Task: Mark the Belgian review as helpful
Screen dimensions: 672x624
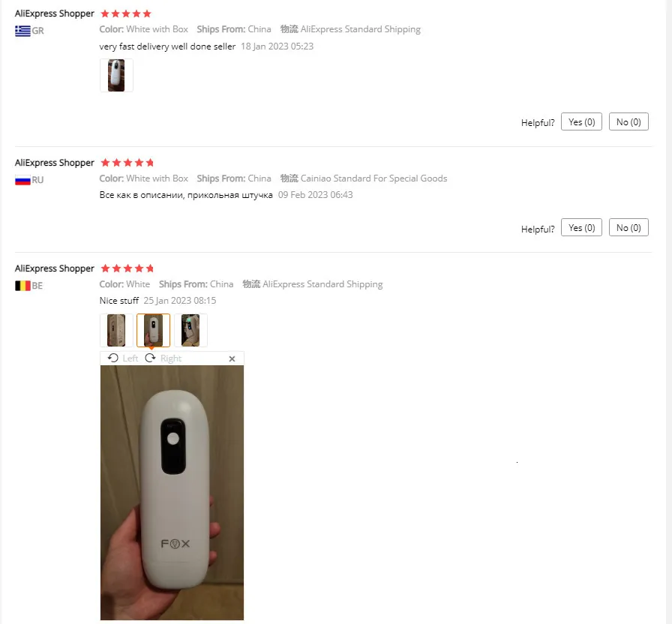Action: [581, 227]
